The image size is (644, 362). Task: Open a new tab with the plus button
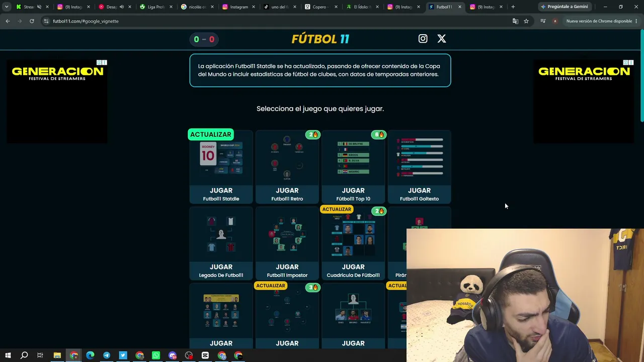[x=513, y=7]
